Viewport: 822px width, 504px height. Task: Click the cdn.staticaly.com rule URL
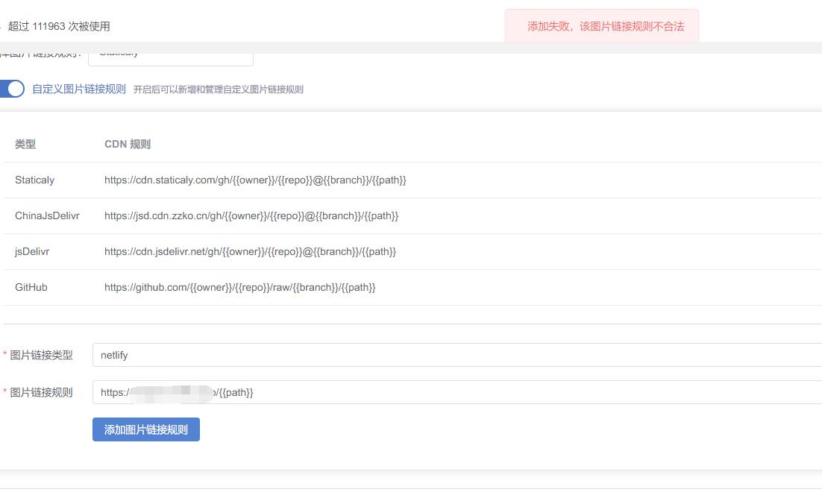pyautogui.click(x=254, y=180)
